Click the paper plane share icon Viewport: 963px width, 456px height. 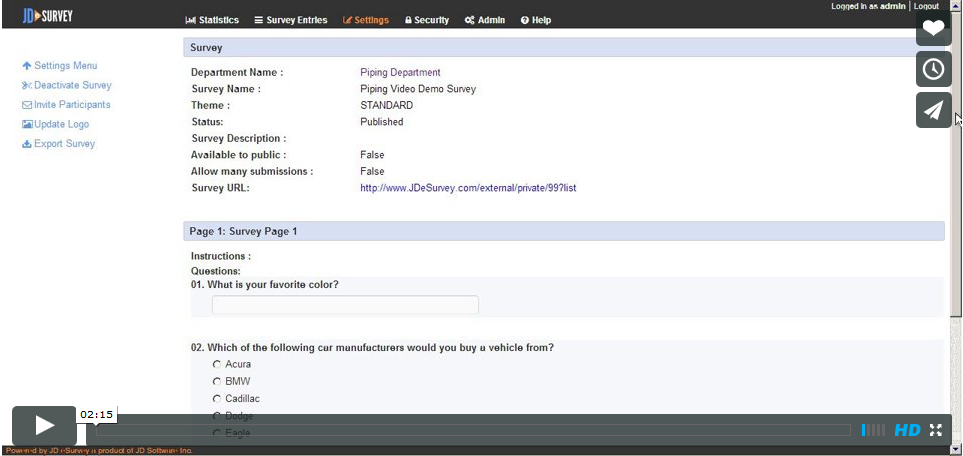pos(933,110)
